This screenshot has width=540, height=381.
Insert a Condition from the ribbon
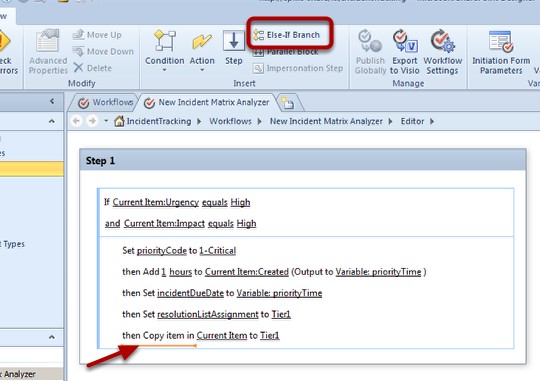(x=165, y=48)
